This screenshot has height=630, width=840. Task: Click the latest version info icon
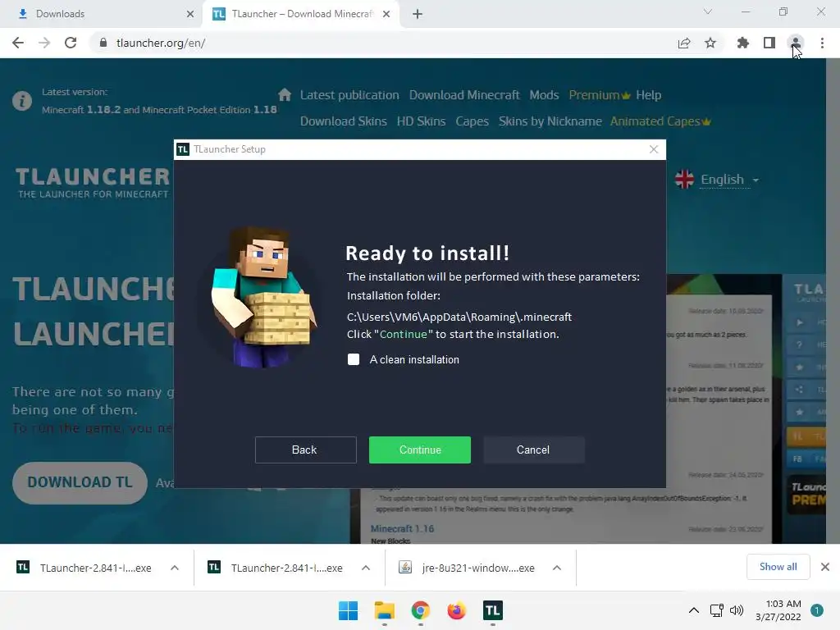(22, 101)
